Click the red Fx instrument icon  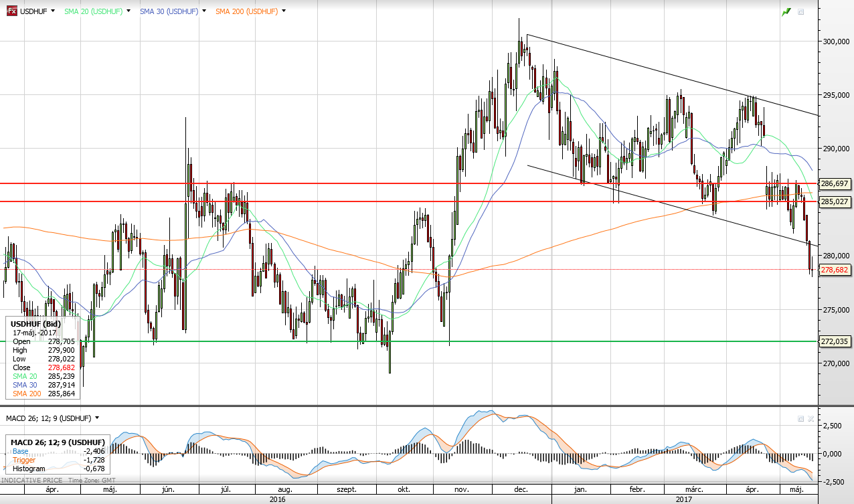12,11
